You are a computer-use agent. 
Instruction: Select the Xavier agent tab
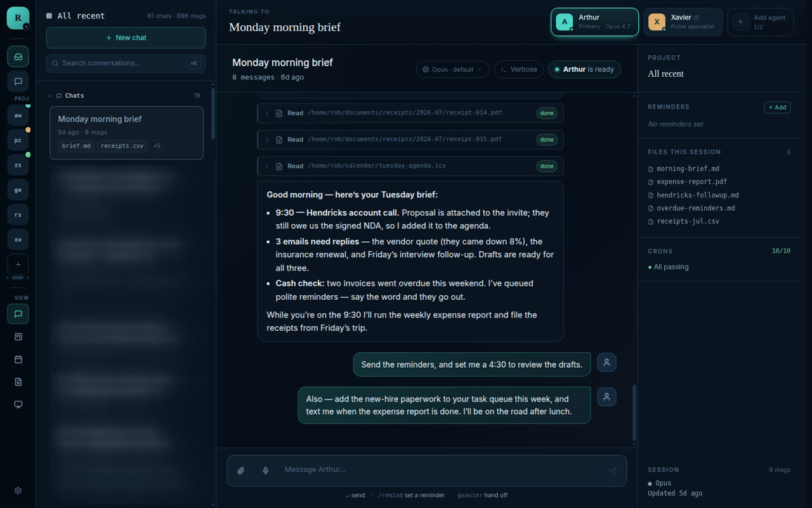pos(683,22)
